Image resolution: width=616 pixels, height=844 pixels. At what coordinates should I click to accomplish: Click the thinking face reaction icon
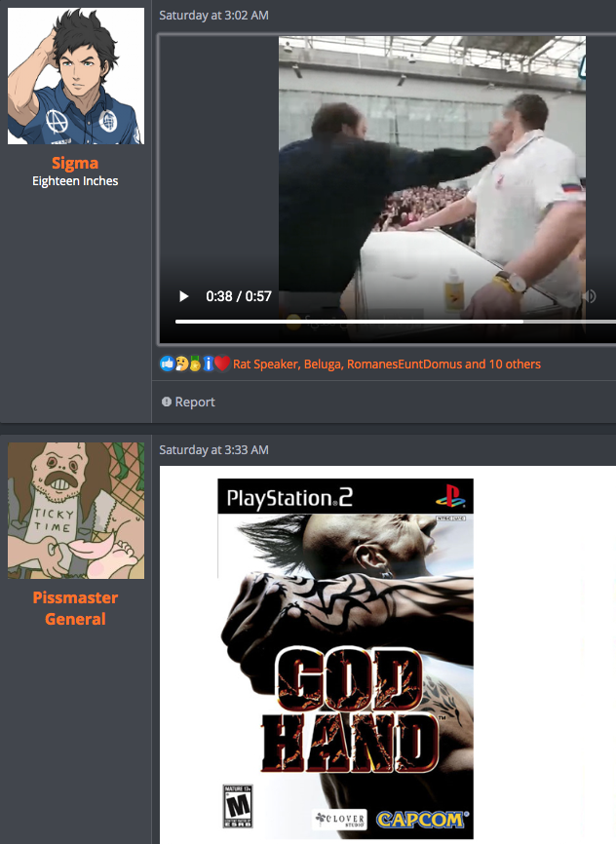click(181, 364)
